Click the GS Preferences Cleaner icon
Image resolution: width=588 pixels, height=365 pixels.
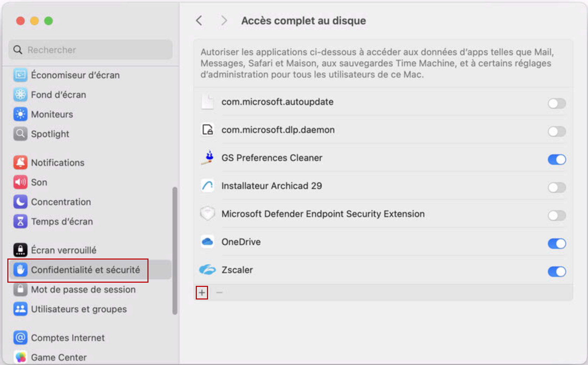pyautogui.click(x=207, y=158)
